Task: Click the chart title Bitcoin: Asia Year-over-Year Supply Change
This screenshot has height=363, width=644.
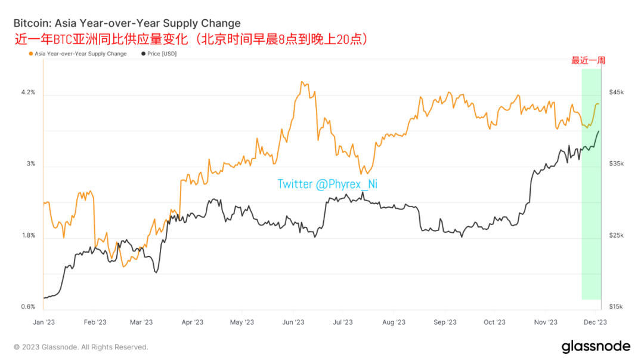Action: (x=127, y=23)
